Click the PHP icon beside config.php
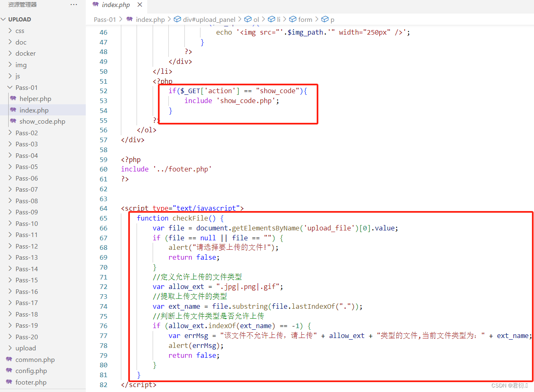Viewport: 534px width, 392px height. pos(9,371)
